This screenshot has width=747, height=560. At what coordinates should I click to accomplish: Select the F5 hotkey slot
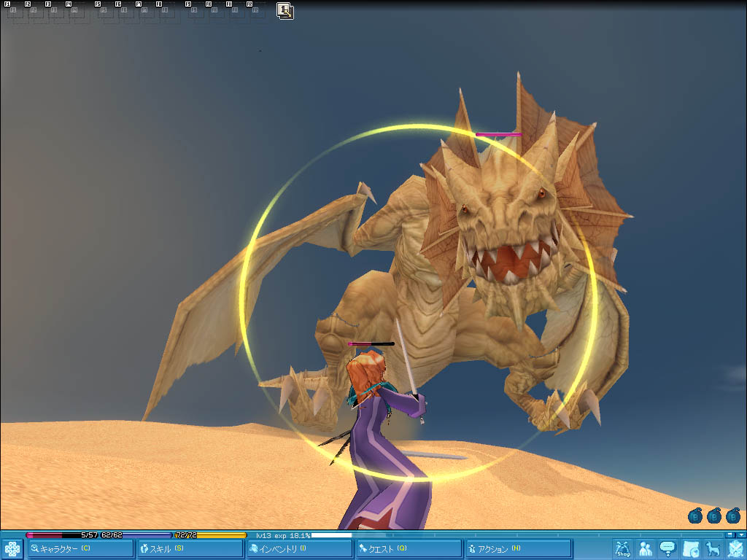coord(104,12)
